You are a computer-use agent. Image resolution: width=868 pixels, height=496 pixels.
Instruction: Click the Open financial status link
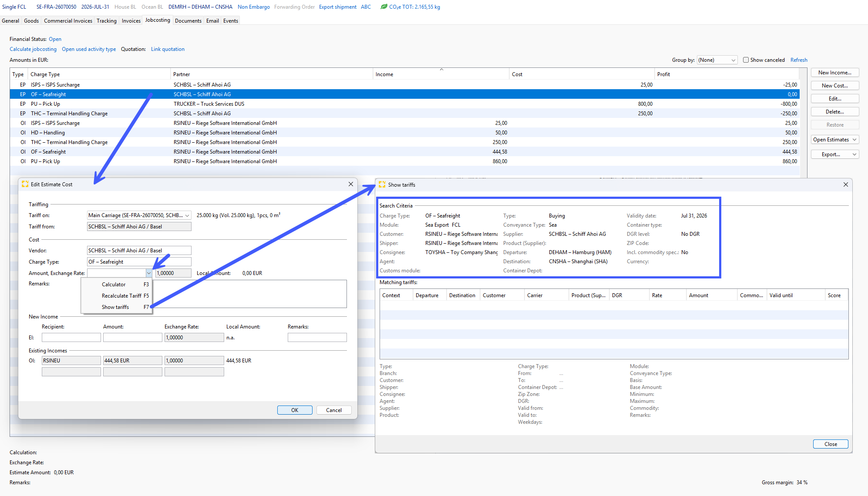55,39
